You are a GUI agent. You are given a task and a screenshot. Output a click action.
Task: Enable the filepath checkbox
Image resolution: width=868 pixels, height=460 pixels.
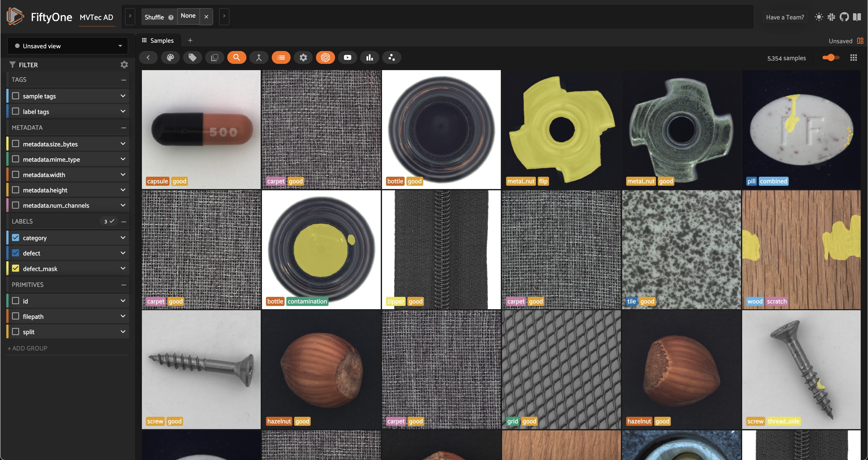pyautogui.click(x=16, y=316)
